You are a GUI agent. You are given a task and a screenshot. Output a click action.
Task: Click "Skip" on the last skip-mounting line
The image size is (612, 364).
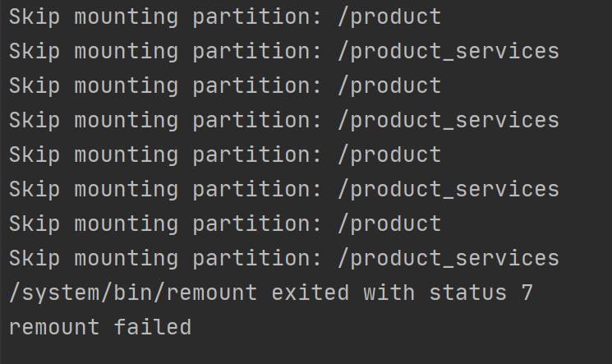click(x=35, y=258)
